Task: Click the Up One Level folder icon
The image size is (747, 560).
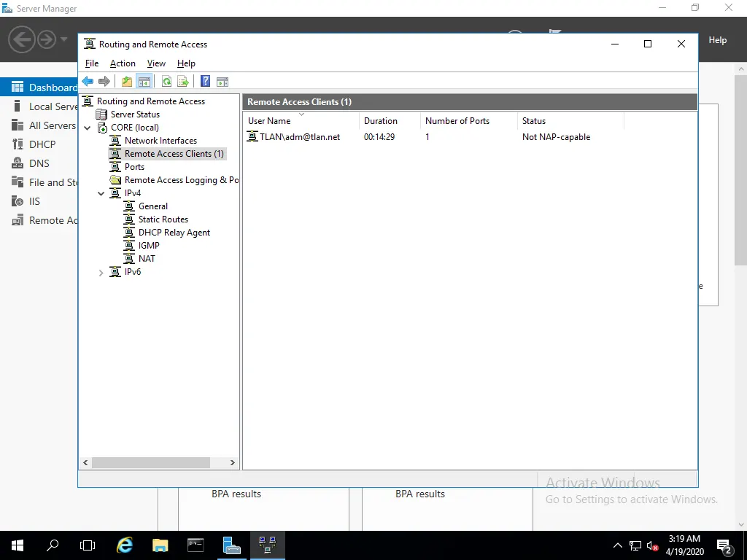Action: pyautogui.click(x=127, y=82)
